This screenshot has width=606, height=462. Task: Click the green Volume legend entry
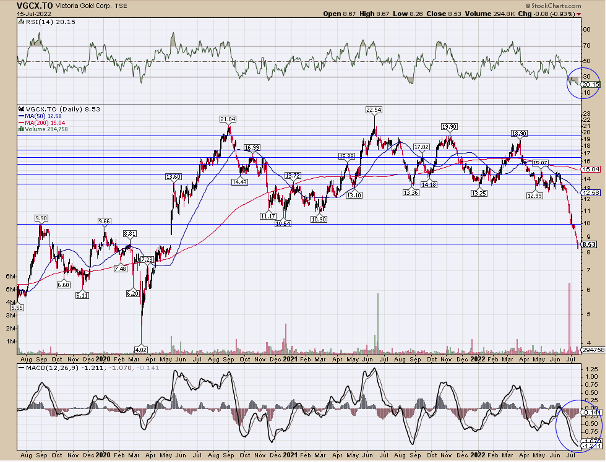(43, 129)
